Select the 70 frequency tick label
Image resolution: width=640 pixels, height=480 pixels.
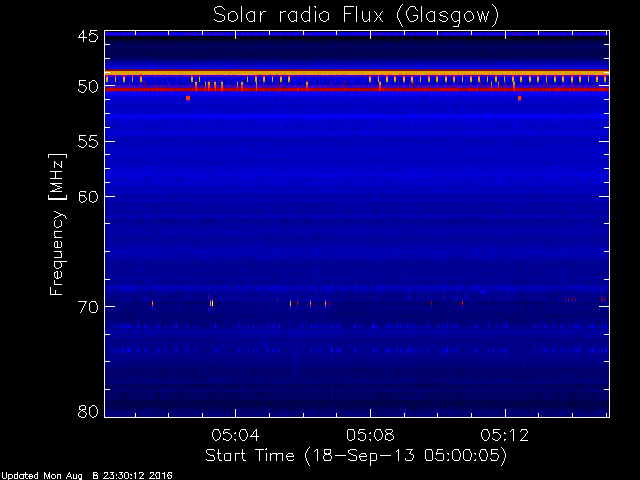tap(88, 307)
